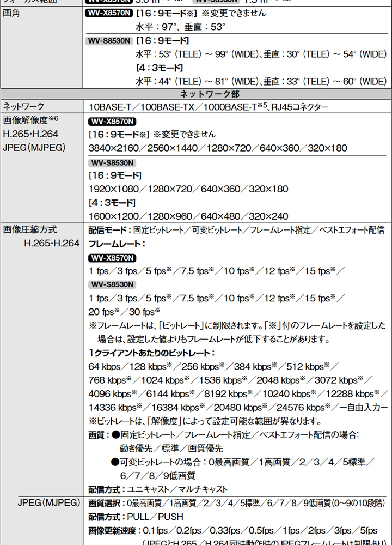
Task: Select the "画角" row label
Action: [x=11, y=13]
